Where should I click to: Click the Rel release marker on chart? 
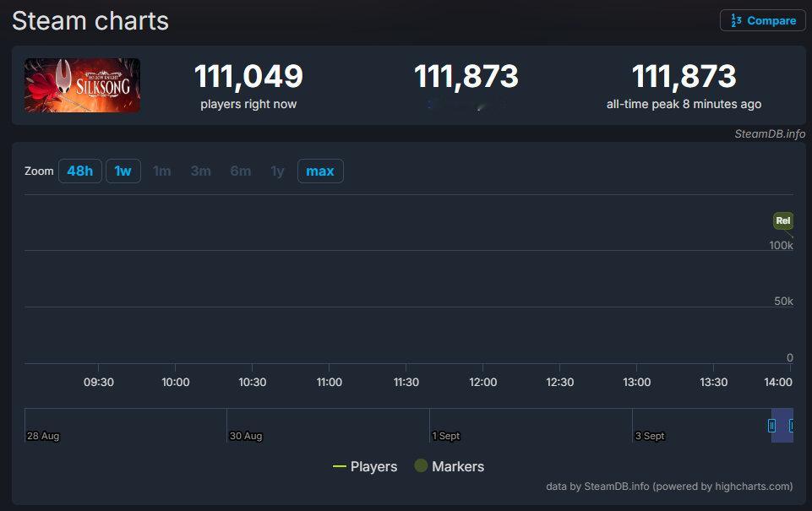(783, 220)
